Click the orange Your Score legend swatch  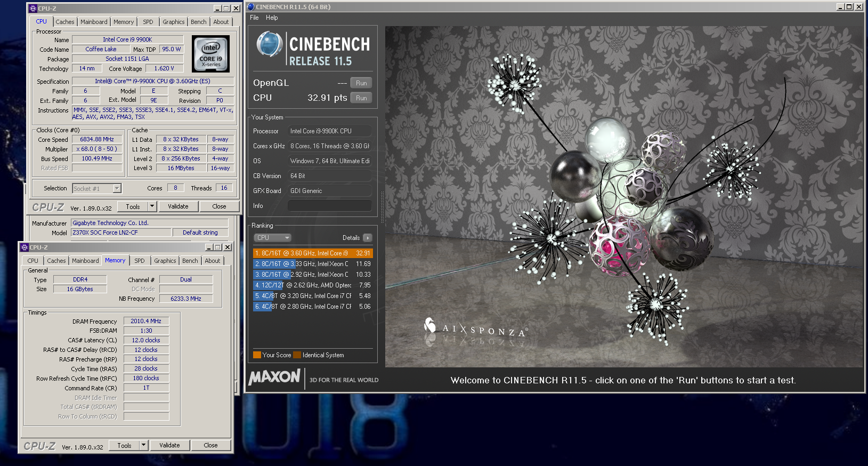point(257,355)
